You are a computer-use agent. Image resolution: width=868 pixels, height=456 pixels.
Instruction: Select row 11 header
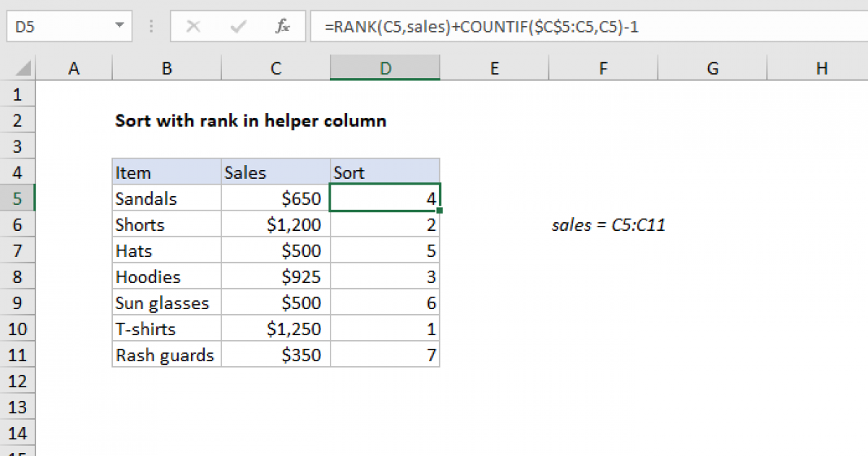(18, 355)
